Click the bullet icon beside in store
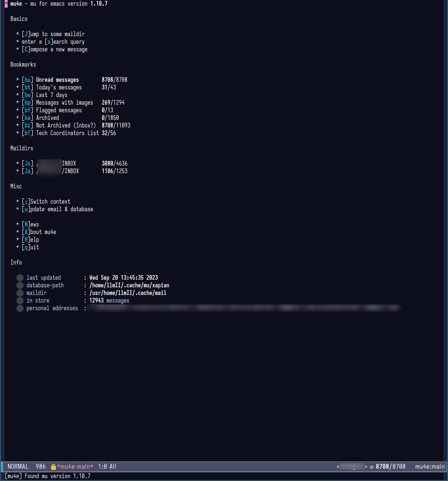Viewport: 448px width, 481px height. [19, 300]
